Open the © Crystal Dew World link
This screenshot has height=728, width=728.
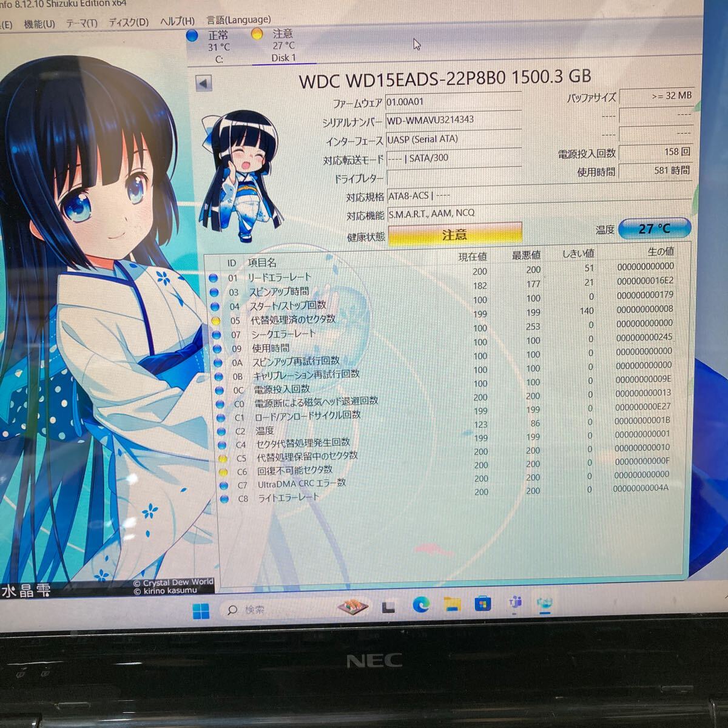173,582
